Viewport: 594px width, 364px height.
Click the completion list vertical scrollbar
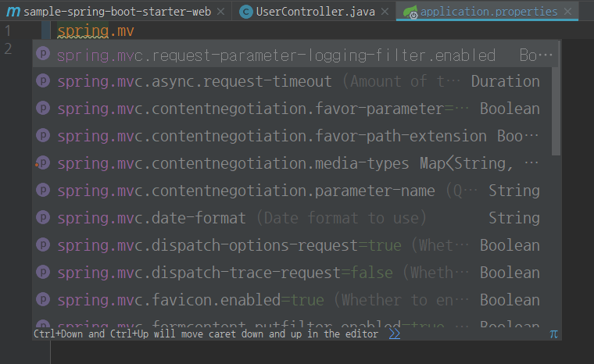[x=556, y=109]
